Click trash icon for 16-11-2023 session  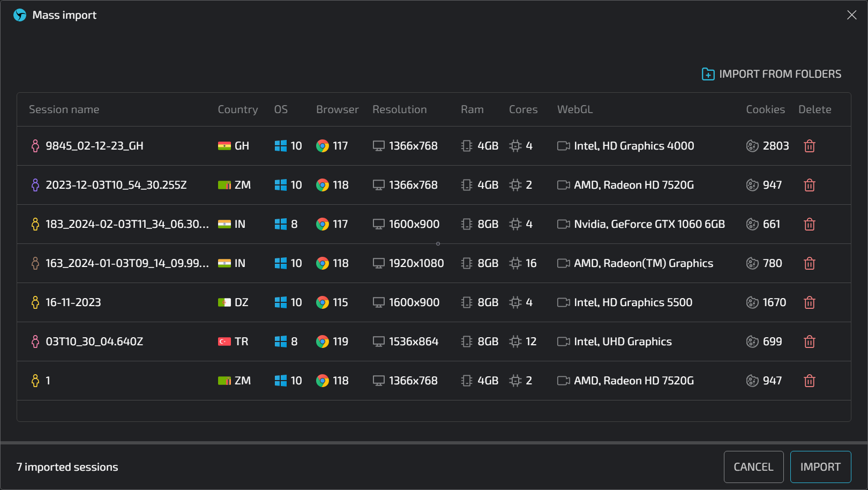click(x=809, y=302)
